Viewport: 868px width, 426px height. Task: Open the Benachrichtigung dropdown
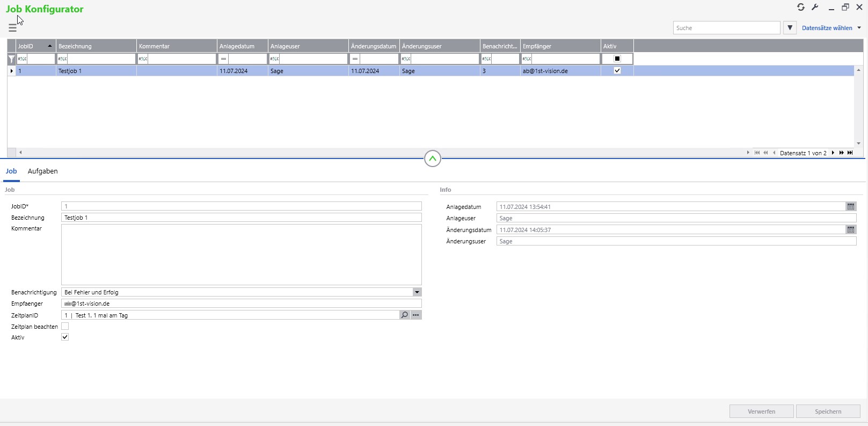tap(417, 292)
